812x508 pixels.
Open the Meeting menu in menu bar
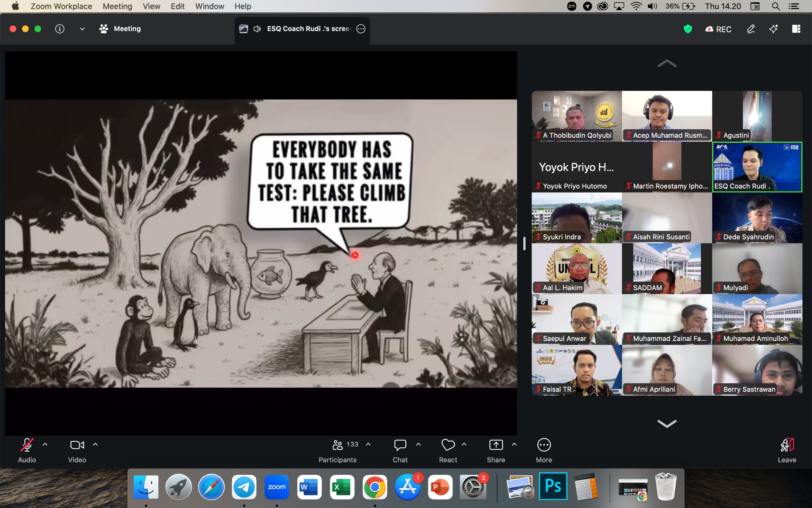(117, 6)
